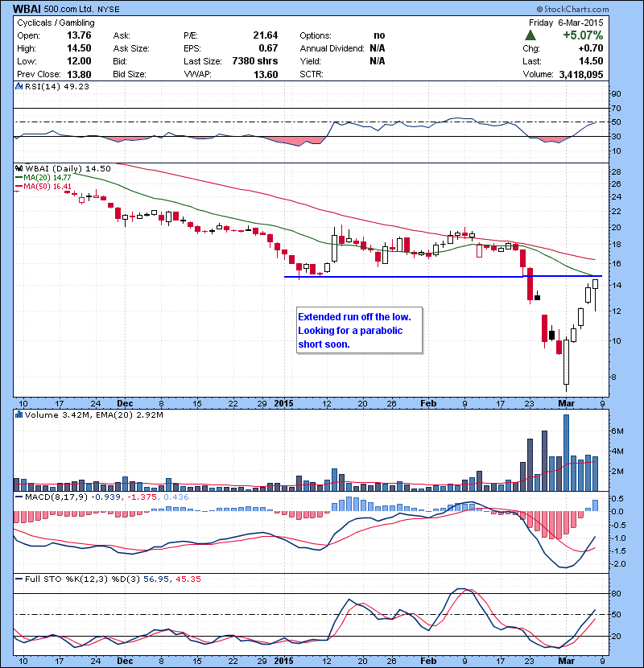
Task: Click the Volume value 3,418,095
Action: [581, 74]
